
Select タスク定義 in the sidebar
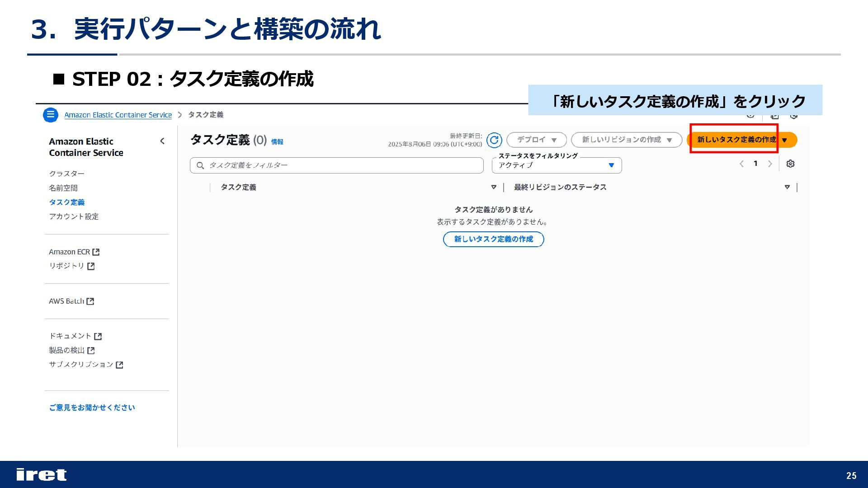pos(67,202)
